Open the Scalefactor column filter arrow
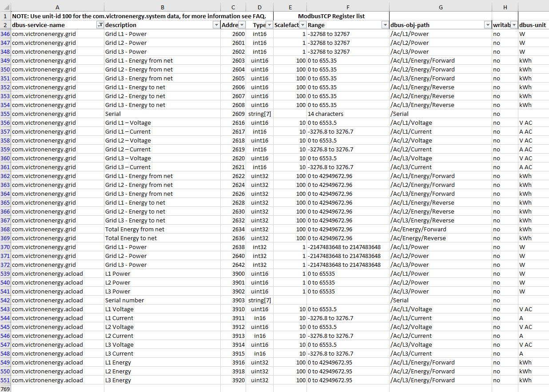Image resolution: width=549 pixels, height=392 pixels. pyautogui.click(x=301, y=25)
